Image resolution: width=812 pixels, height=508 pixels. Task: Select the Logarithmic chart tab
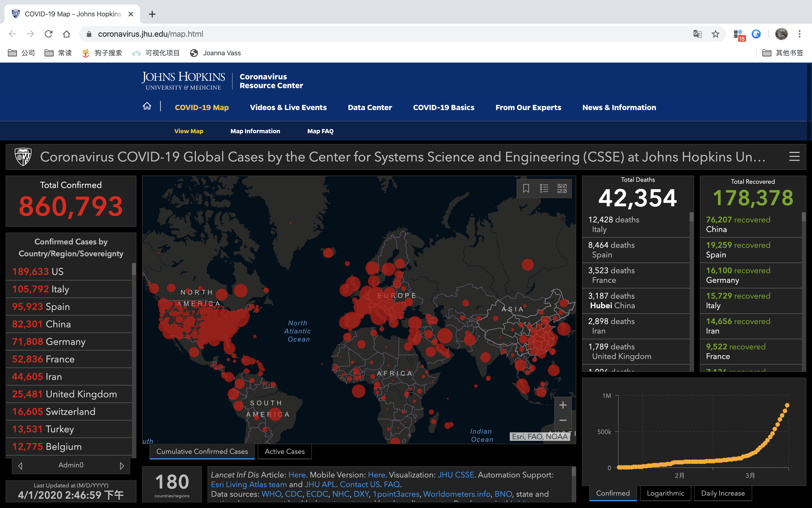point(665,493)
